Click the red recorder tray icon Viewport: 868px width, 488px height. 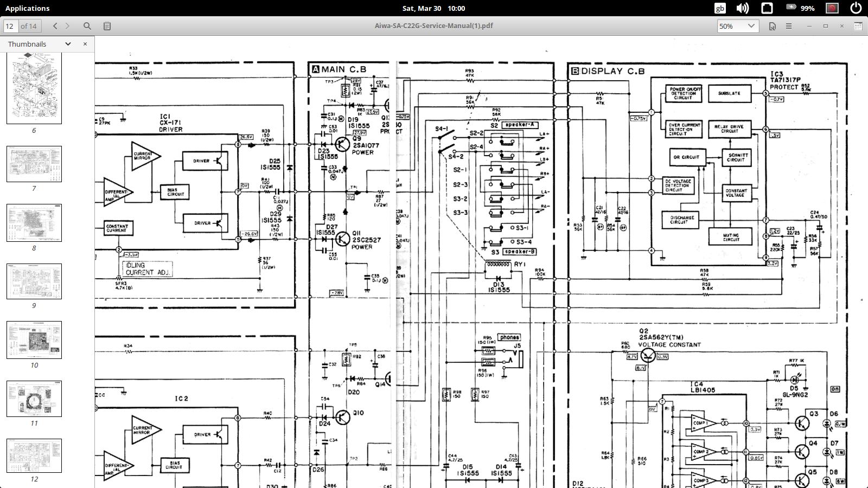tap(832, 8)
